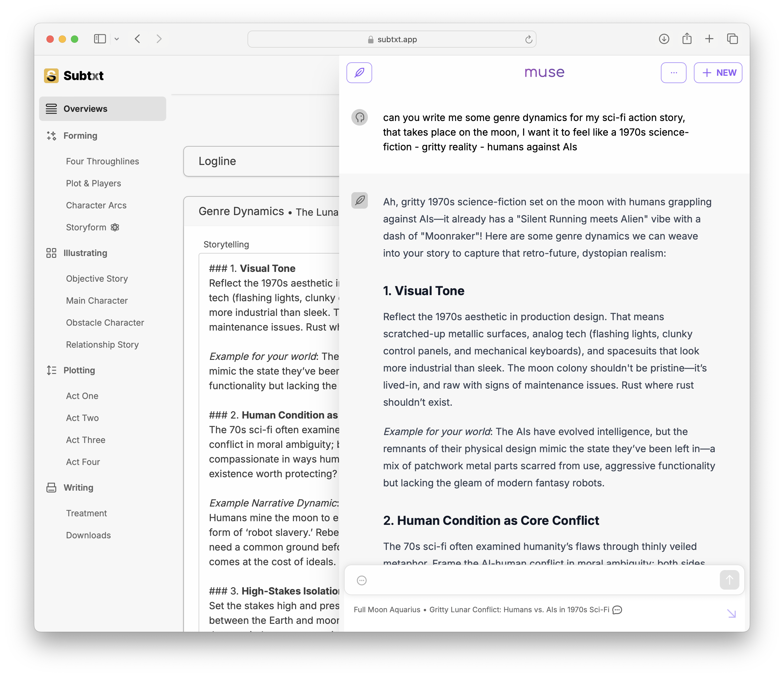Go back in browser history

tap(138, 39)
